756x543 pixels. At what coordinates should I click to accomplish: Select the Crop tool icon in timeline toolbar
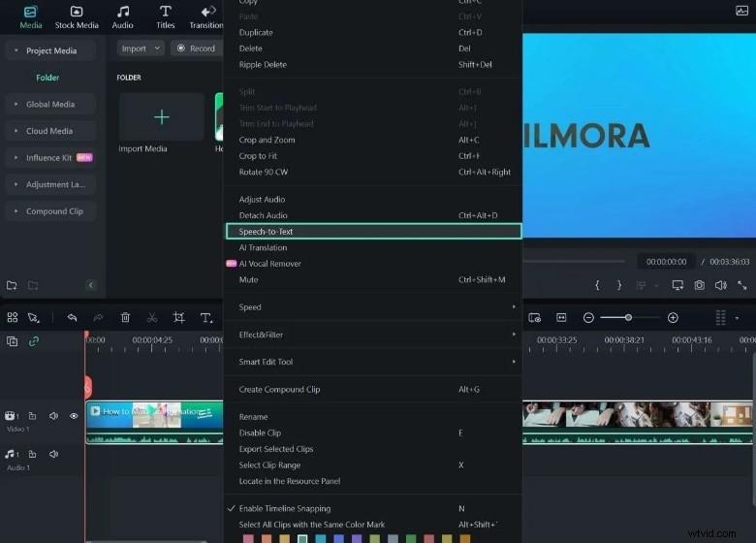tap(178, 318)
